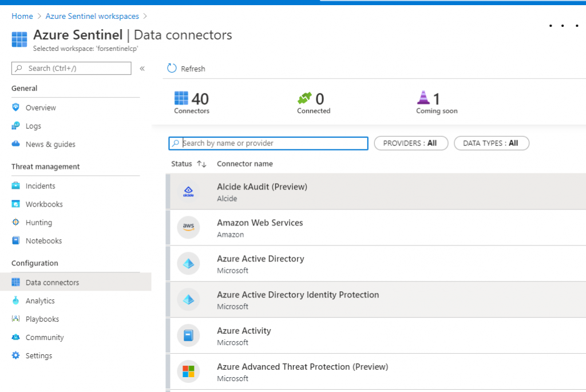
Task: Go to Incidents page
Action: (x=41, y=186)
